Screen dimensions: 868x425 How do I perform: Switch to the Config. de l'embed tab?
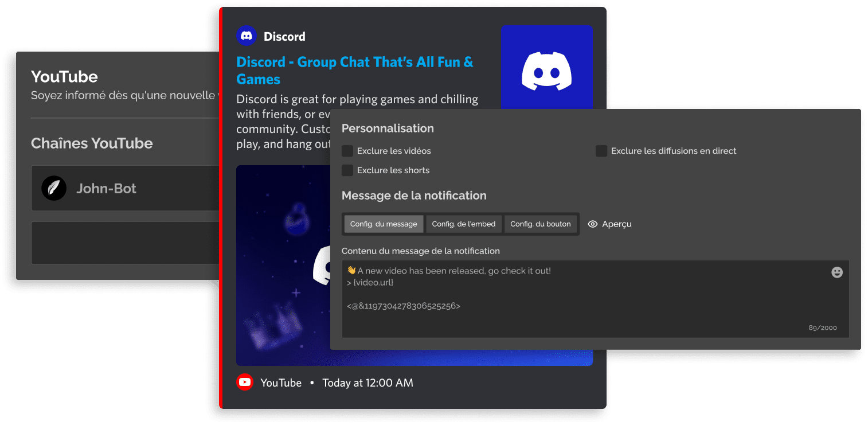(x=464, y=224)
